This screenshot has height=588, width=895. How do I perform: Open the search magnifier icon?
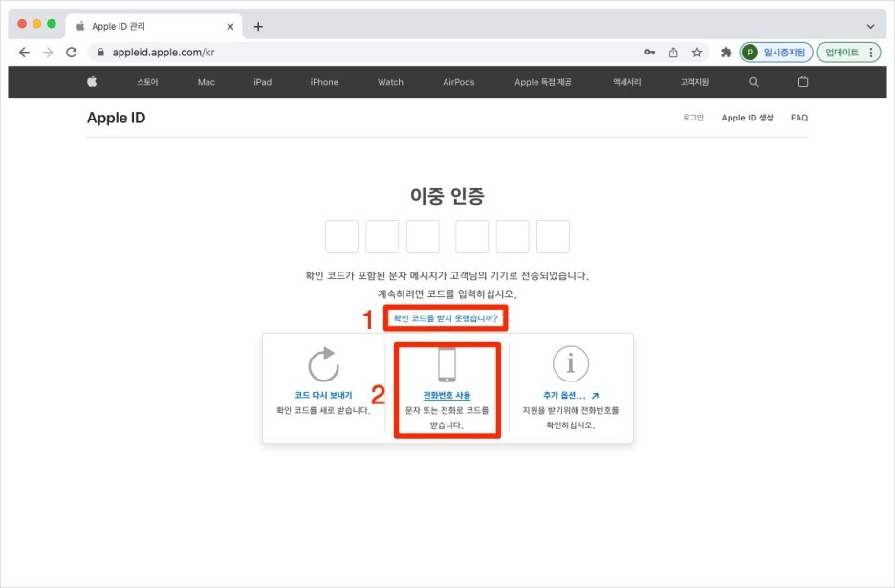tap(753, 82)
